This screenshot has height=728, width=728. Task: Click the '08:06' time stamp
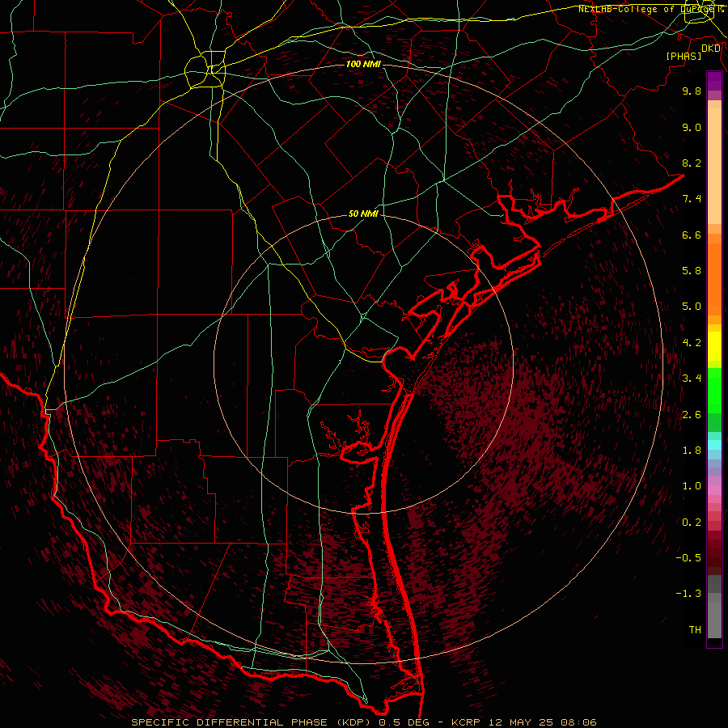578,722
